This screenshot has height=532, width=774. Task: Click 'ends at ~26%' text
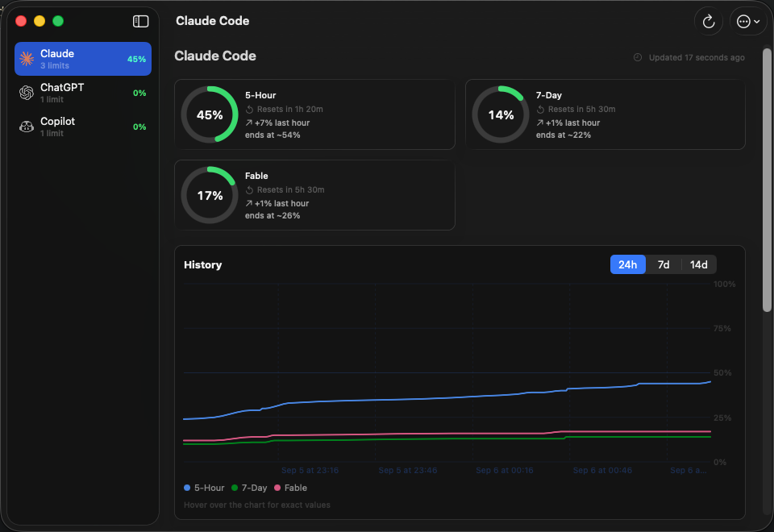point(273,215)
